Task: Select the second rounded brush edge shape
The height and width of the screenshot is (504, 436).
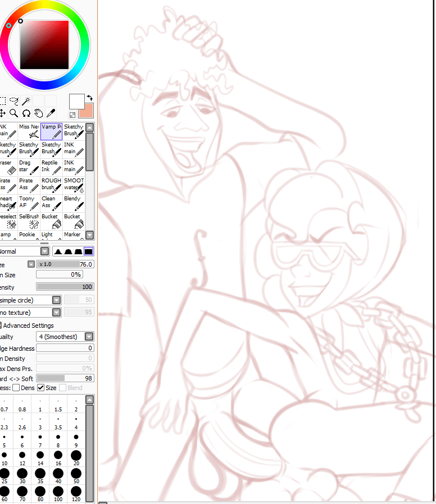Action: point(68,251)
